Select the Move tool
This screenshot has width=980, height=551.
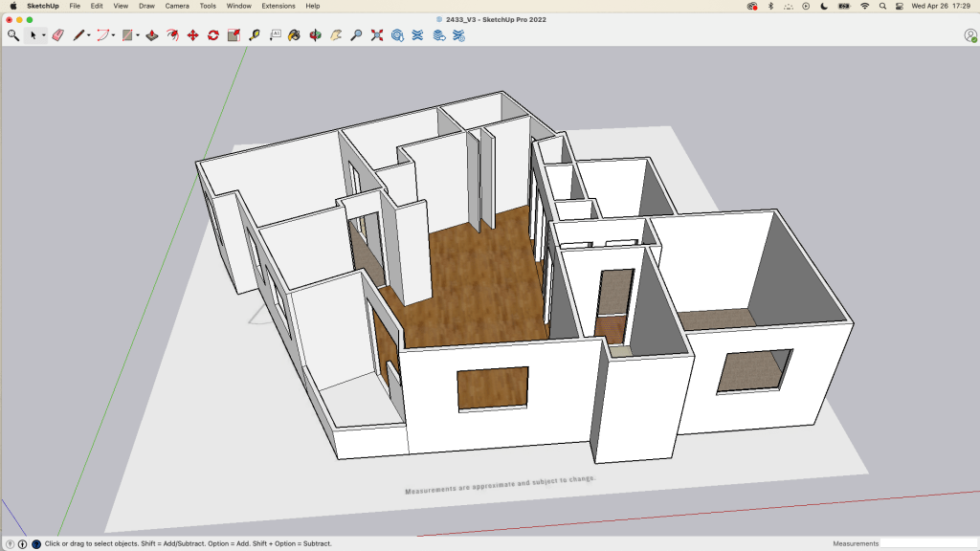[x=192, y=35]
